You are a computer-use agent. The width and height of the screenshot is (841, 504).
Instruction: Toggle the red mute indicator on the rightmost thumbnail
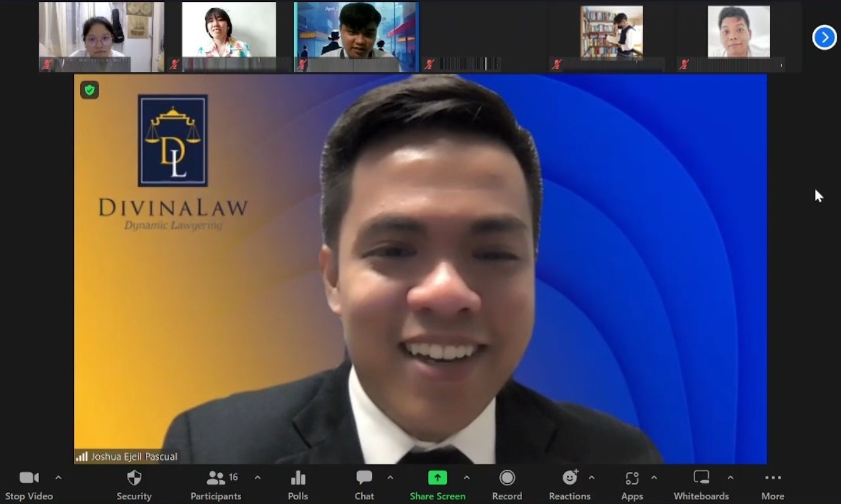(684, 64)
